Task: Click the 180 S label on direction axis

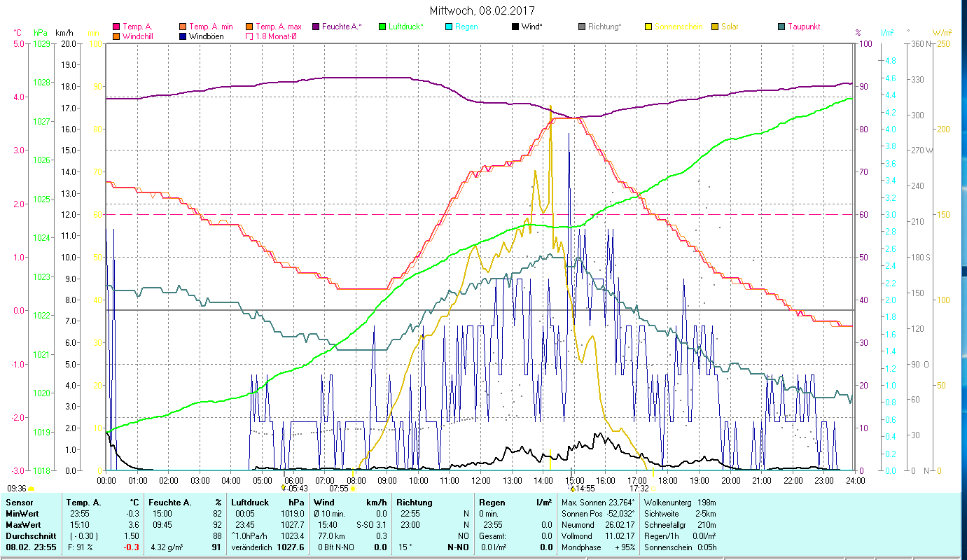Action: click(x=921, y=257)
